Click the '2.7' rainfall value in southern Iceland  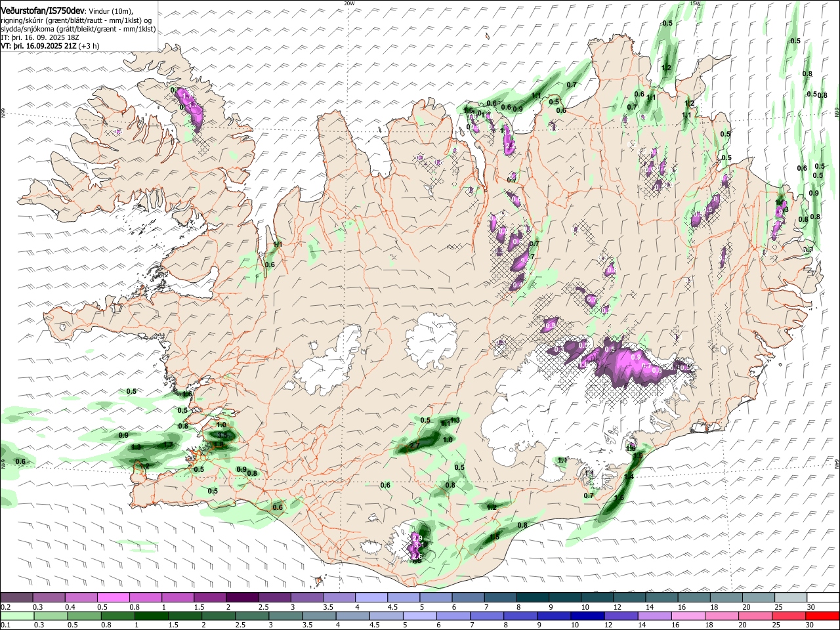point(414,446)
